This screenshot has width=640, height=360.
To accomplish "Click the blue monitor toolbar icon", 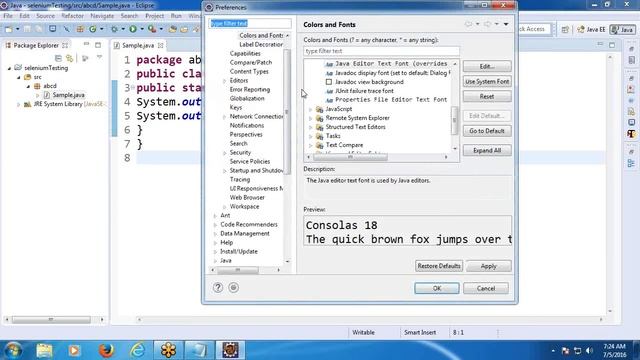I will (53, 29).
